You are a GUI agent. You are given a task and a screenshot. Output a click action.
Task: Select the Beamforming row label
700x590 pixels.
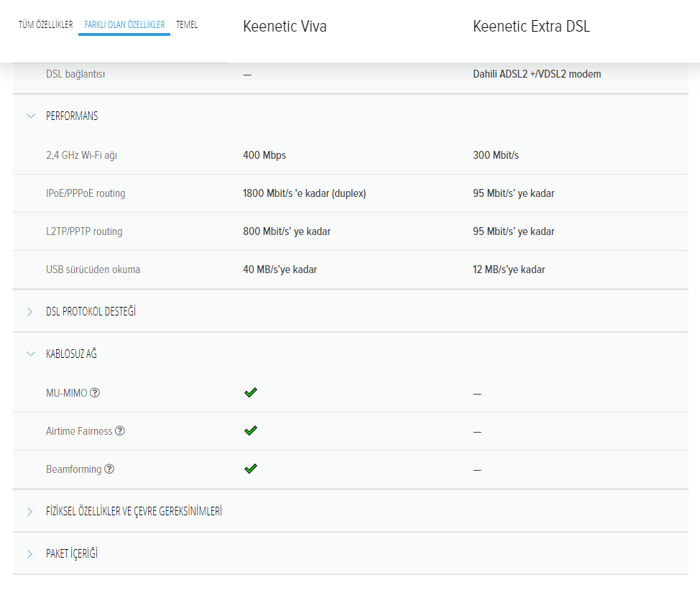(x=73, y=469)
